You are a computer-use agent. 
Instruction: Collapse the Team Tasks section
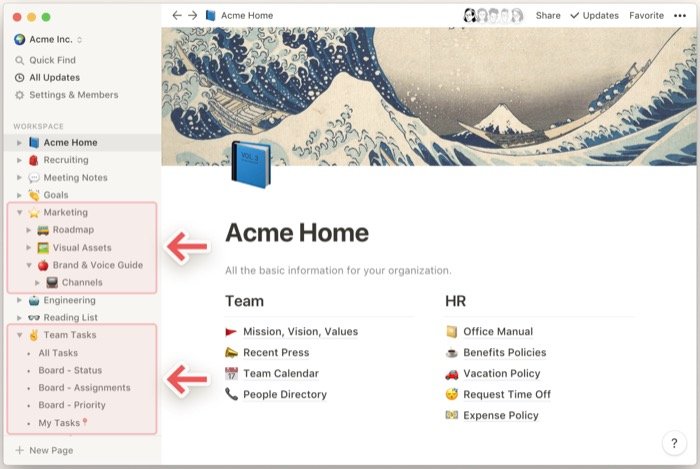[19, 336]
